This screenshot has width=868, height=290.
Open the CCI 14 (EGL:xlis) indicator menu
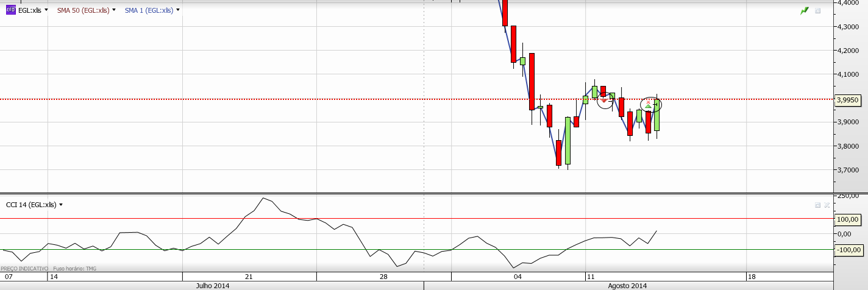click(61, 205)
